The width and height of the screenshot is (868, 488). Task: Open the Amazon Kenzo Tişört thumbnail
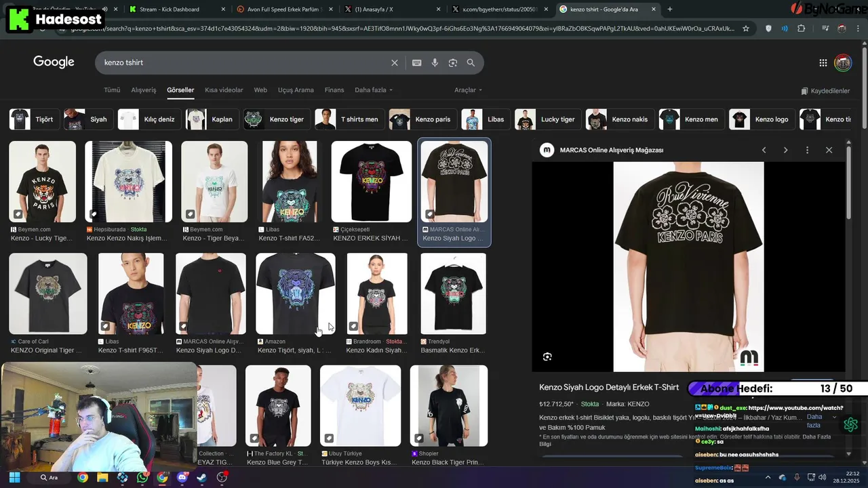(295, 293)
